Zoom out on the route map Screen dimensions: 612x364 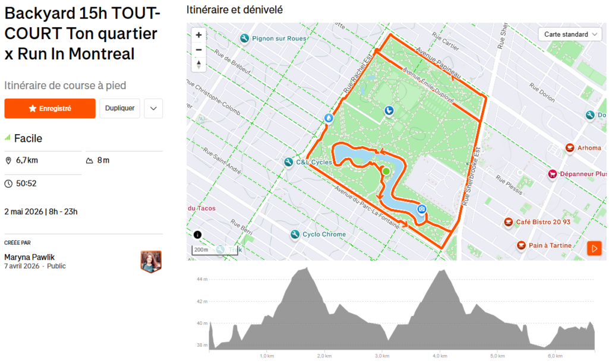(198, 50)
